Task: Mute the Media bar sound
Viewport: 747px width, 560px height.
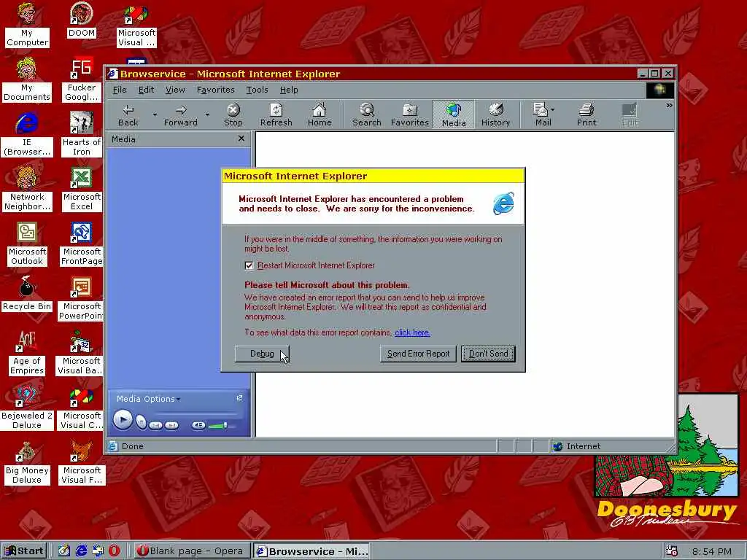Action: [x=198, y=425]
